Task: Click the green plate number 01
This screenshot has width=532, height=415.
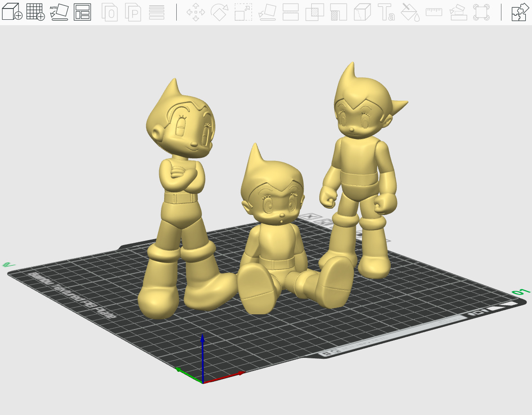Action: pos(521,292)
